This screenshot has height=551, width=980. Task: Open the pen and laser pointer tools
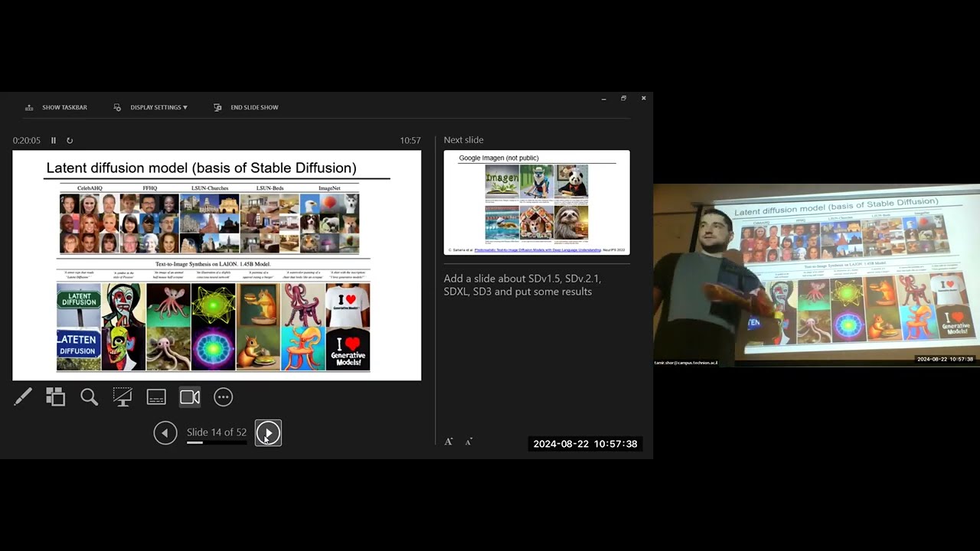coord(23,396)
